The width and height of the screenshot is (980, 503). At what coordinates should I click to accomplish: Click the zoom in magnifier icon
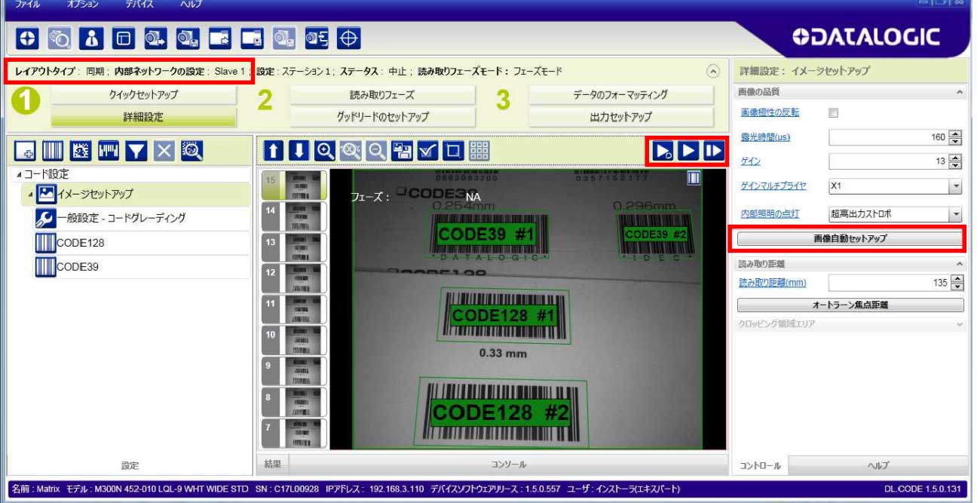pos(326,151)
